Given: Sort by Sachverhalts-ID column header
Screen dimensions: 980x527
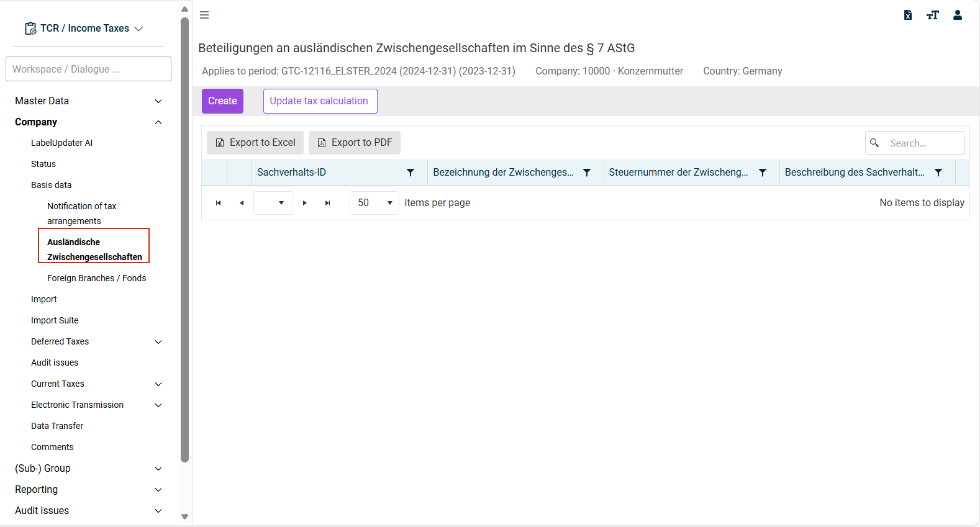Looking at the screenshot, I should (291, 173).
